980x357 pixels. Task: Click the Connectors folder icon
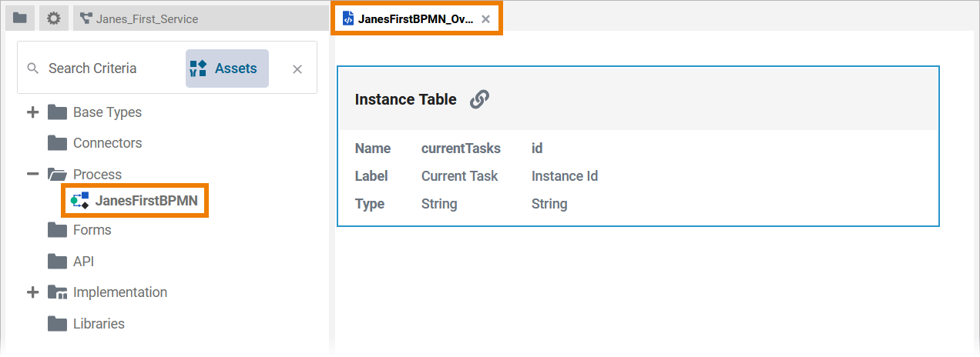click(57, 143)
